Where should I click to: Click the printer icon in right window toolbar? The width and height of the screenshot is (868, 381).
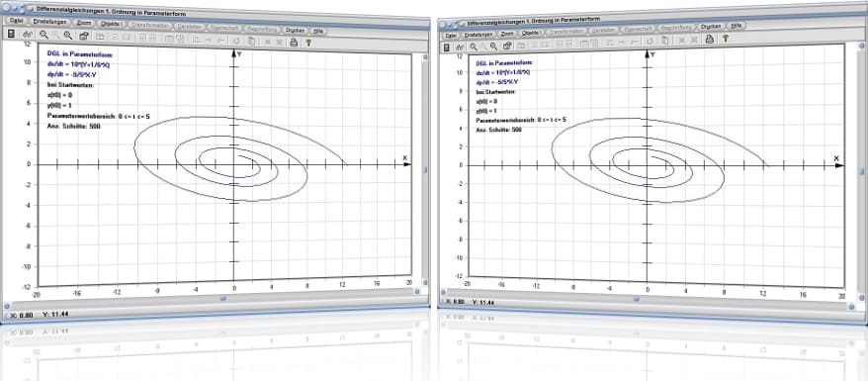click(x=709, y=40)
